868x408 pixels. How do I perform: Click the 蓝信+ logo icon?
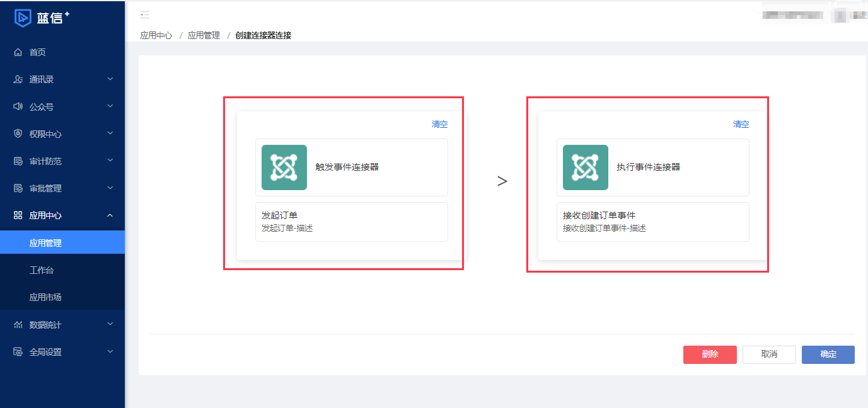23,18
